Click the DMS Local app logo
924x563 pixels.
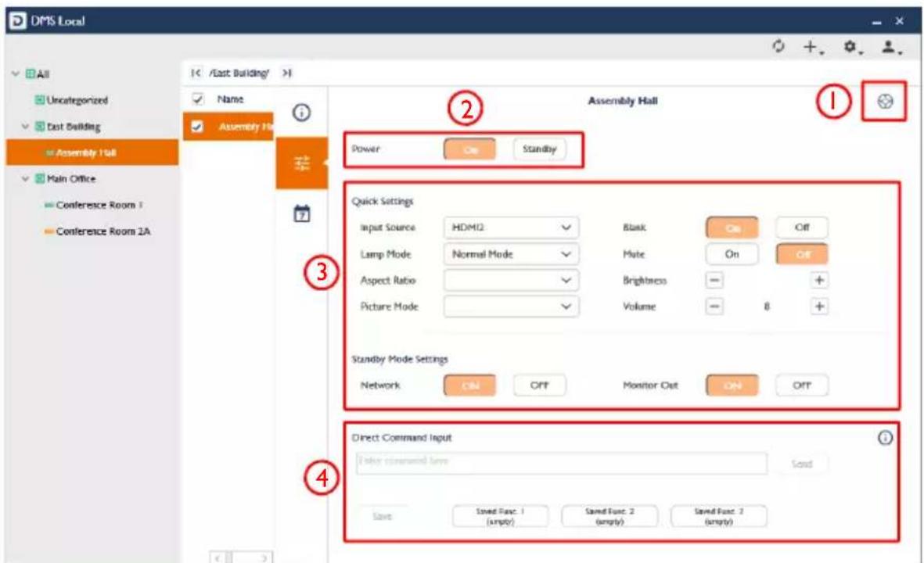click(x=18, y=20)
